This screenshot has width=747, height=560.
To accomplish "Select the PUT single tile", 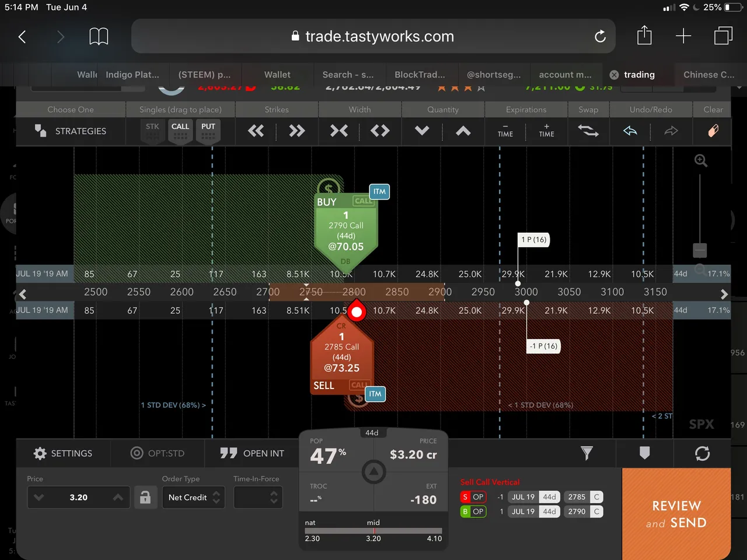I will pos(208,132).
